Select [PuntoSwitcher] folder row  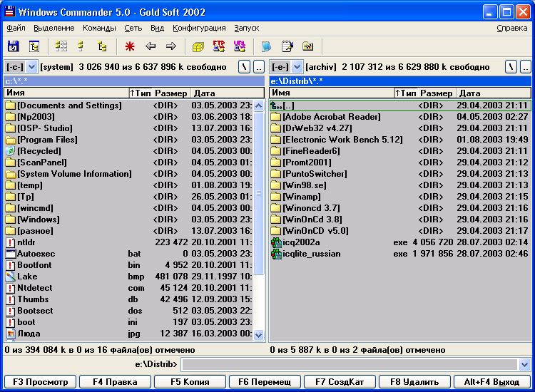point(400,174)
